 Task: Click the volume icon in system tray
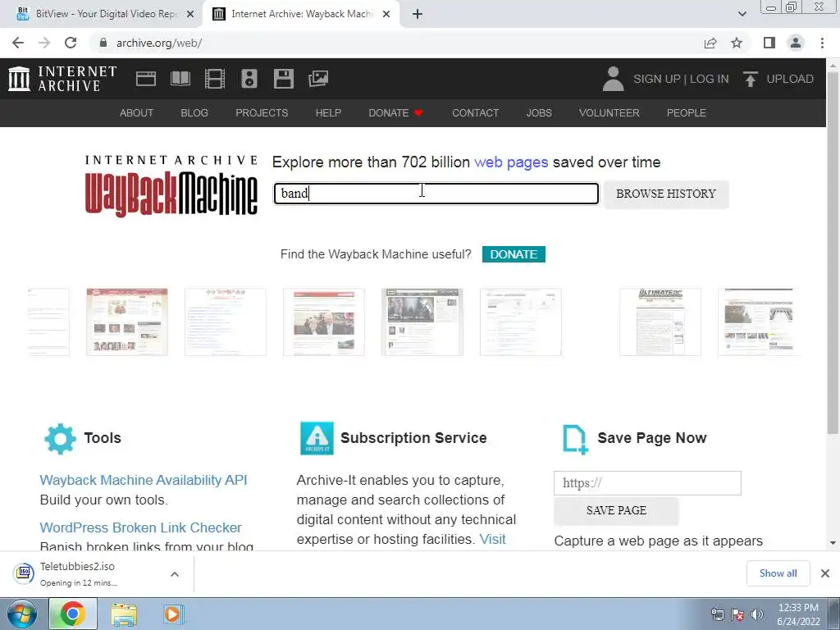pyautogui.click(x=757, y=614)
